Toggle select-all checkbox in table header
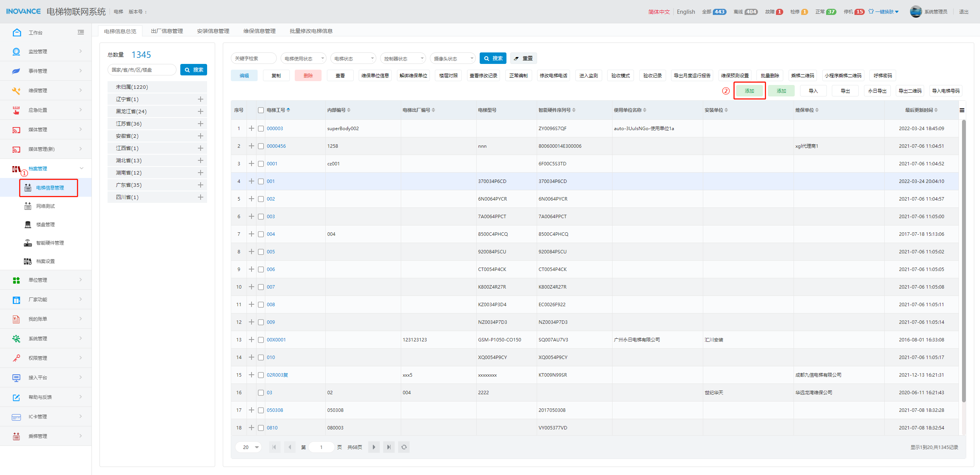Screen dimensions: 980x475 click(x=261, y=110)
